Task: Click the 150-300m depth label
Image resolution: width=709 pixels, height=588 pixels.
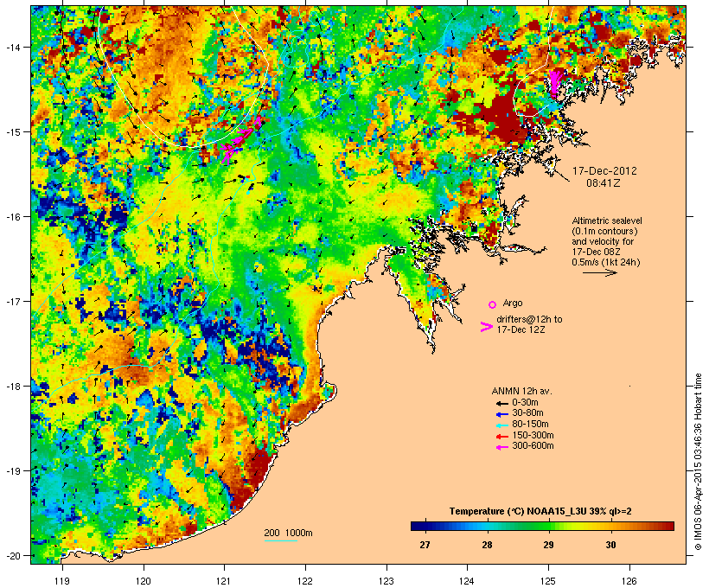Action: coord(533,435)
